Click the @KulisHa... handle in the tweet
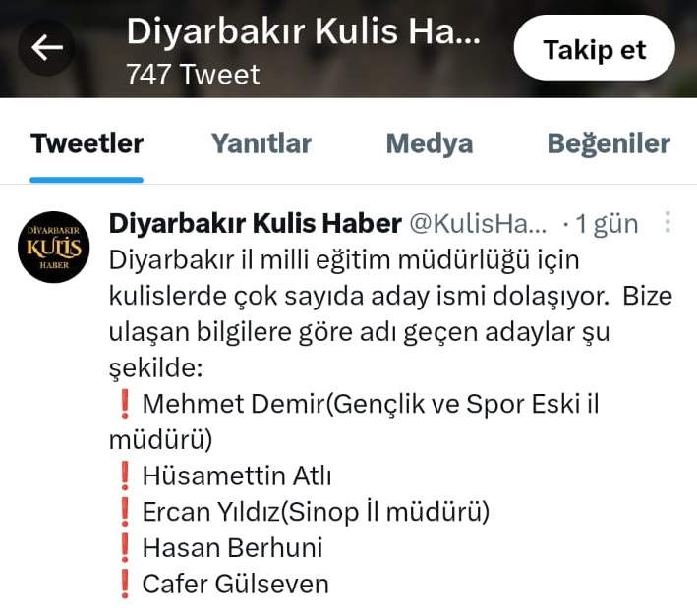The width and height of the screenshot is (697, 616). pos(478,223)
